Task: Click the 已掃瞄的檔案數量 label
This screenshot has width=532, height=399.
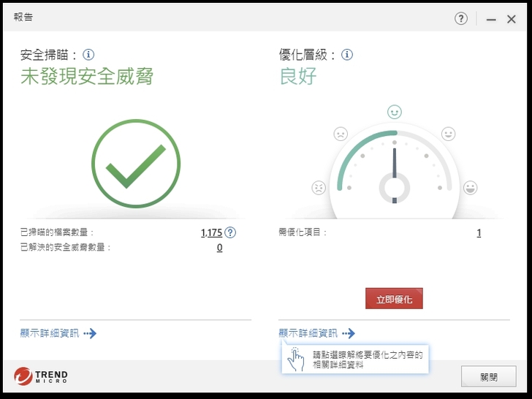Action: [57, 232]
